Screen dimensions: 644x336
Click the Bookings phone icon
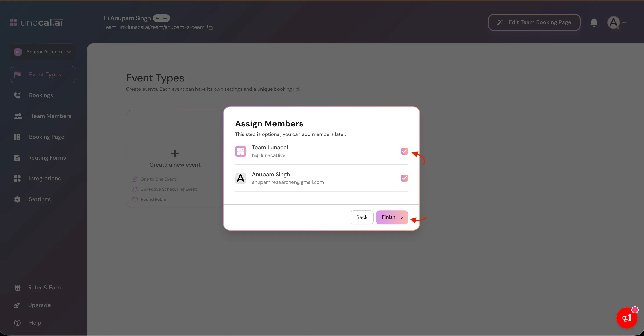coord(17,95)
